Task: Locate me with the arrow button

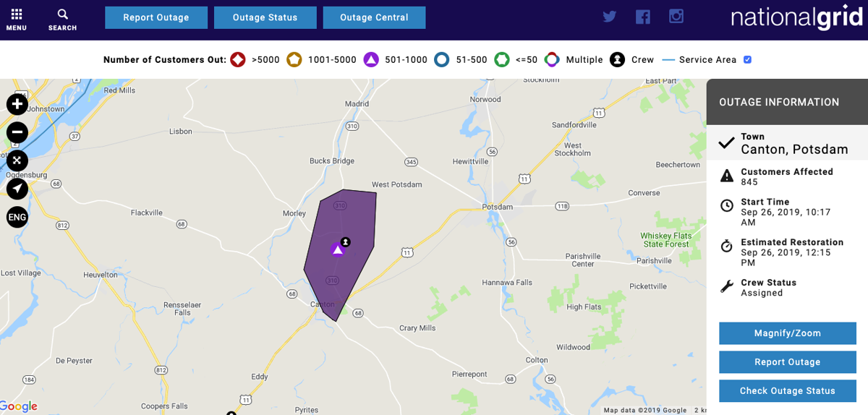Action: click(x=17, y=189)
